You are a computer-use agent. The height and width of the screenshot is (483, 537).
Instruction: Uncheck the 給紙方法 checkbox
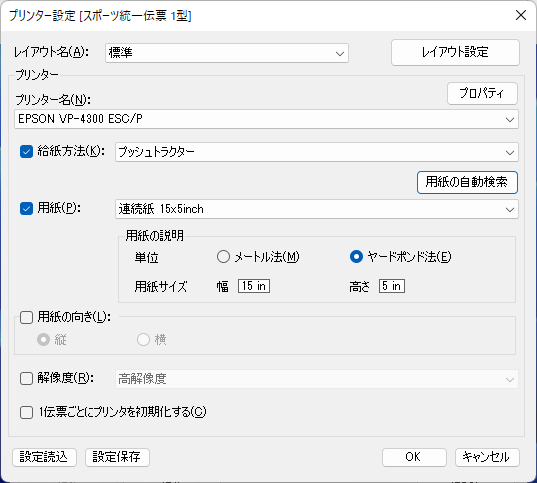(26, 151)
